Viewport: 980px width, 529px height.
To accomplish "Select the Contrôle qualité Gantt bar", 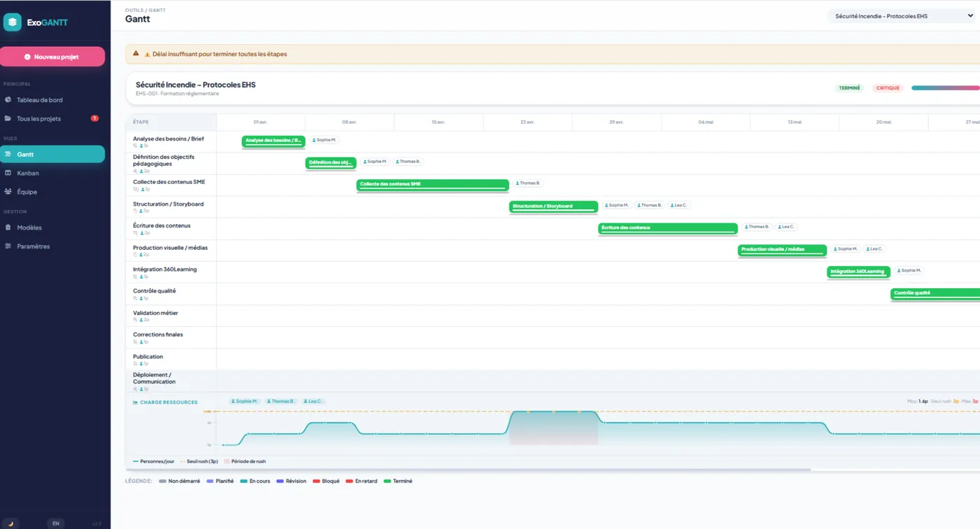I will pyautogui.click(x=935, y=293).
